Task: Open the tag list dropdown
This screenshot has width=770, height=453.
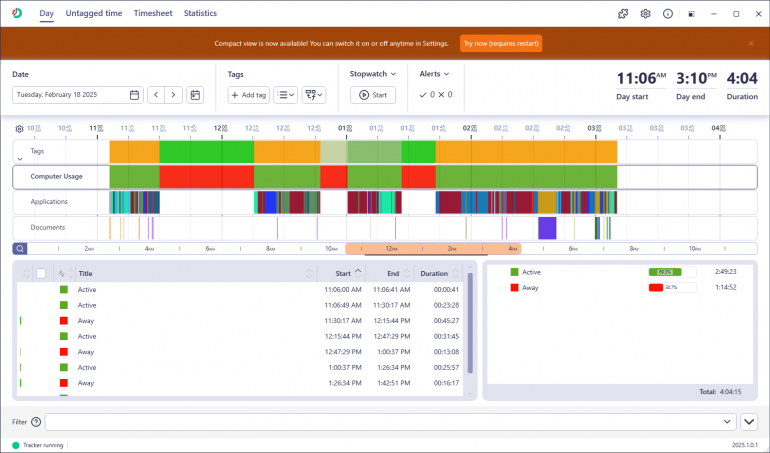Action: tap(286, 95)
